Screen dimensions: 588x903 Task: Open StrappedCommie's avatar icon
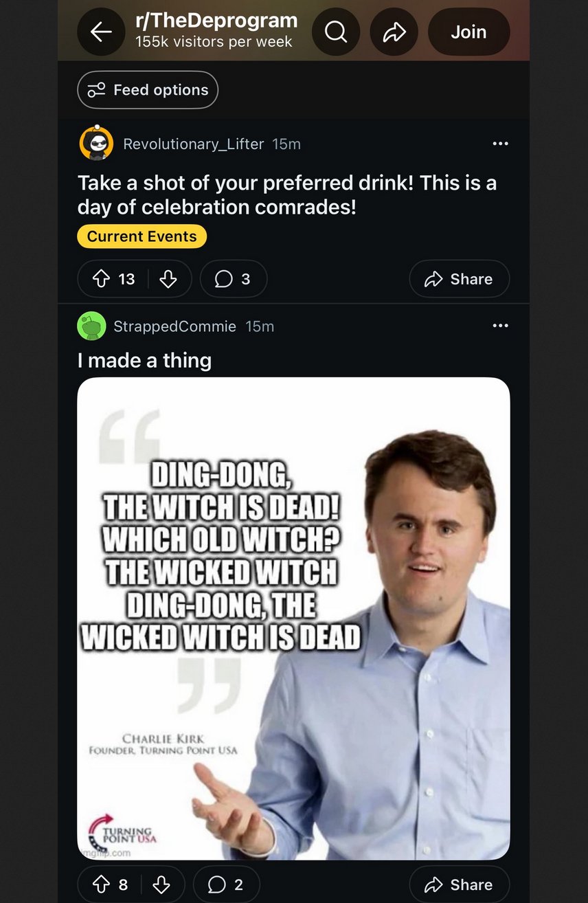pos(91,326)
